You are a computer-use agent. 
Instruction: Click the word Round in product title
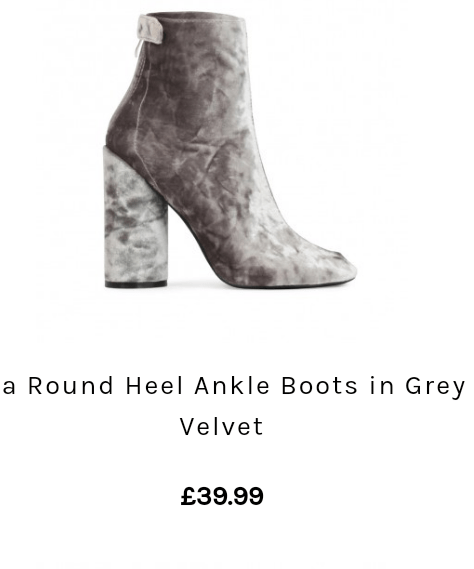(71, 385)
